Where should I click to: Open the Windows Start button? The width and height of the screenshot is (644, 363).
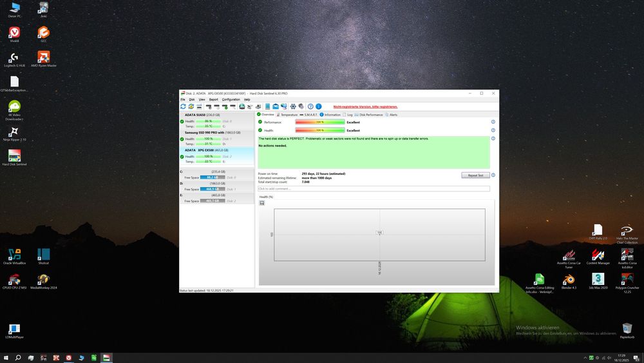click(6, 358)
